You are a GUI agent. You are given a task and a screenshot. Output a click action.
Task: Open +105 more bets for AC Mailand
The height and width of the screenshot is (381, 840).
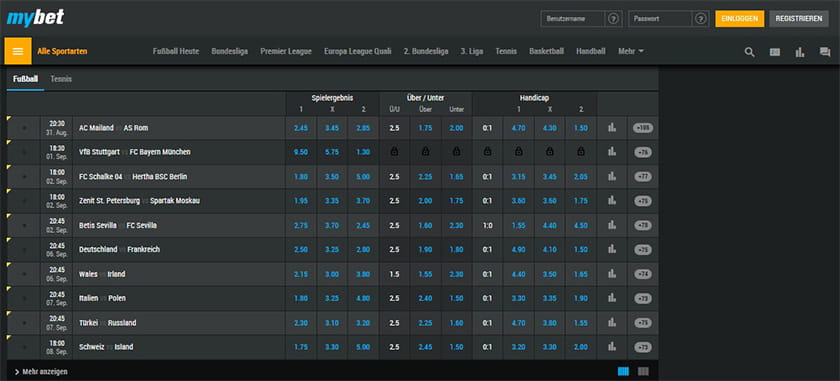[643, 128]
